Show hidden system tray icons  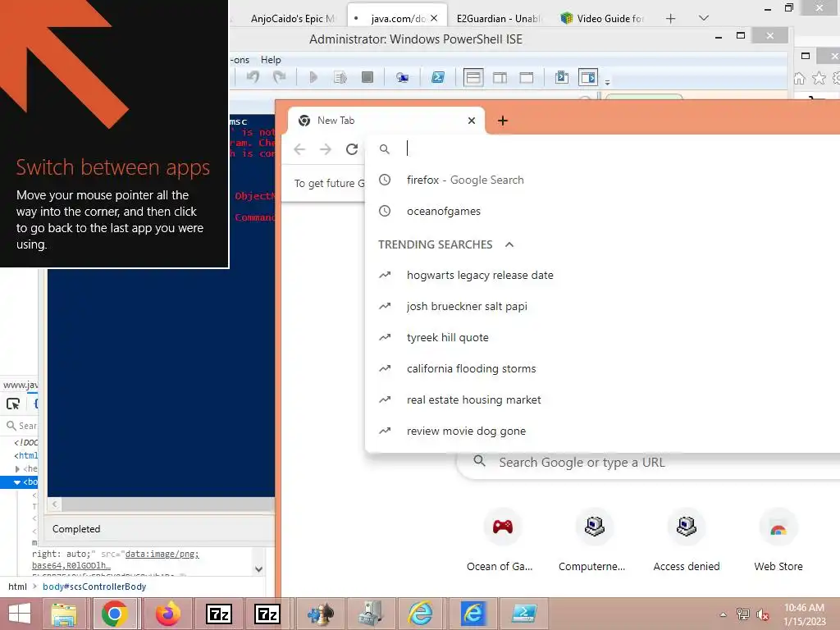click(724, 614)
